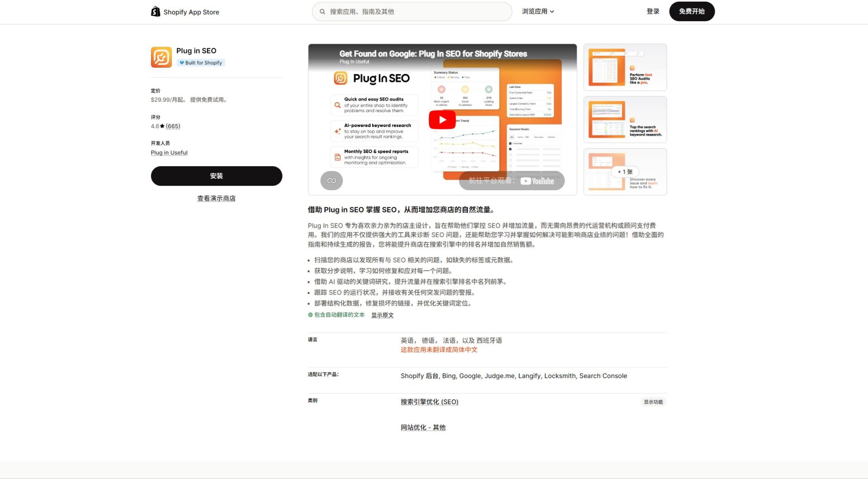Open the 搜索引擎优化 (SEO) category
Screen dimensions: 868x479
pos(429,401)
